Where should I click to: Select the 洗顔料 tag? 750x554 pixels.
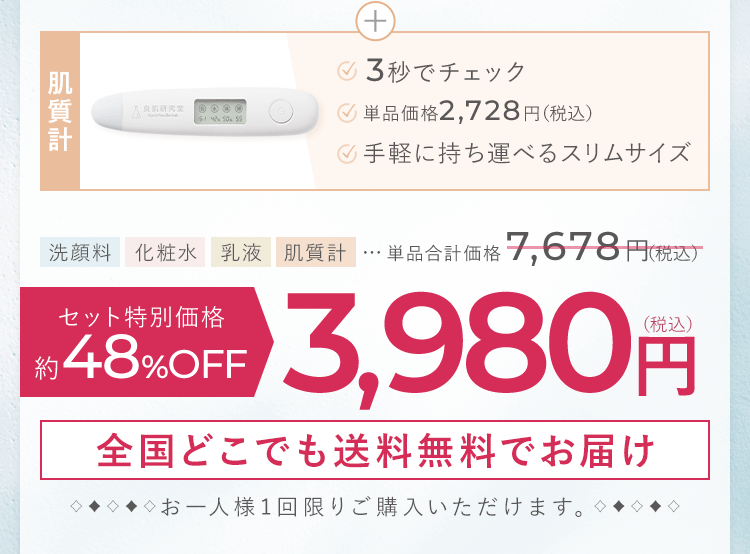(81, 251)
